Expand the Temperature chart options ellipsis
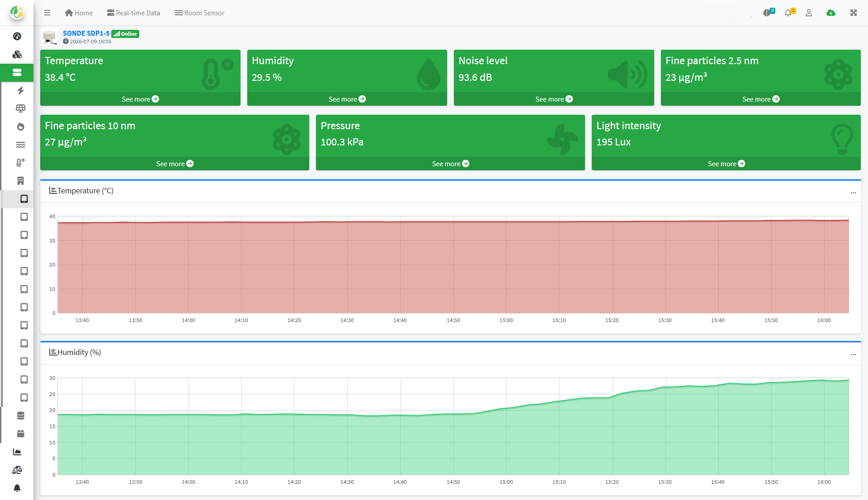The width and height of the screenshot is (868, 500). 854,193
